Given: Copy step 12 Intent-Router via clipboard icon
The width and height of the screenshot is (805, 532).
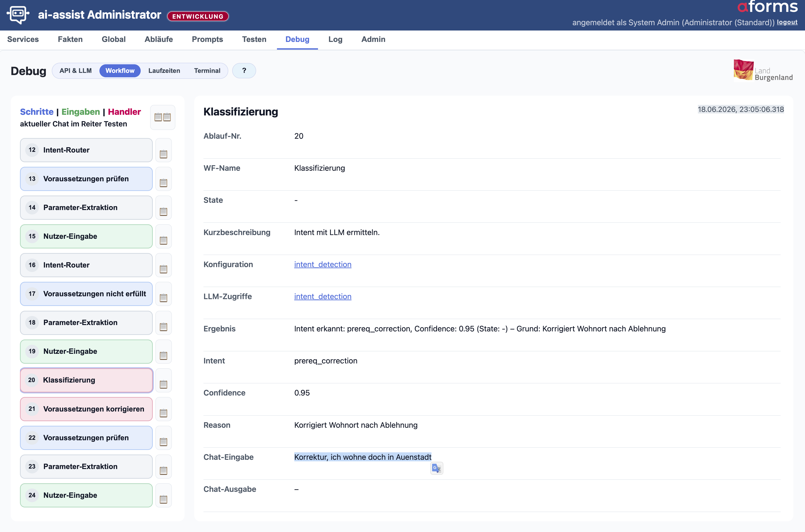Looking at the screenshot, I should coord(164,150).
